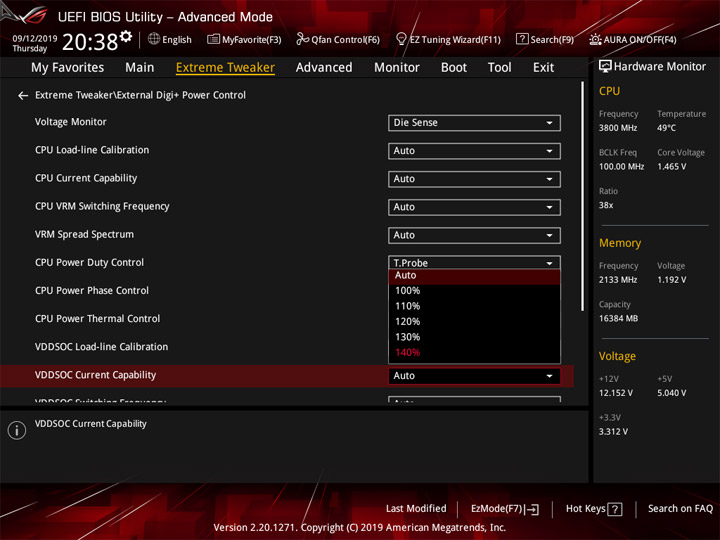Select CPU Power Thermal Control label
720x540 pixels.
pos(97,319)
